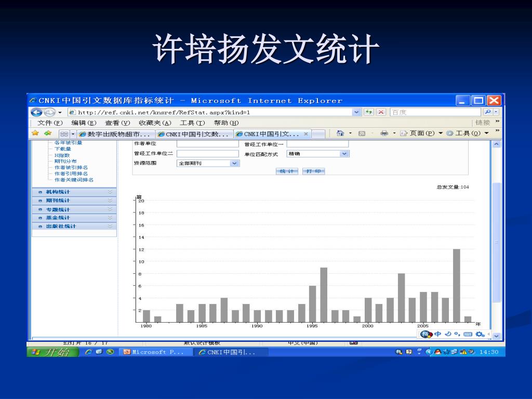The height and width of the screenshot is (399, 532).
Task: Click the Favorites Center star icon
Action: pos(35,133)
